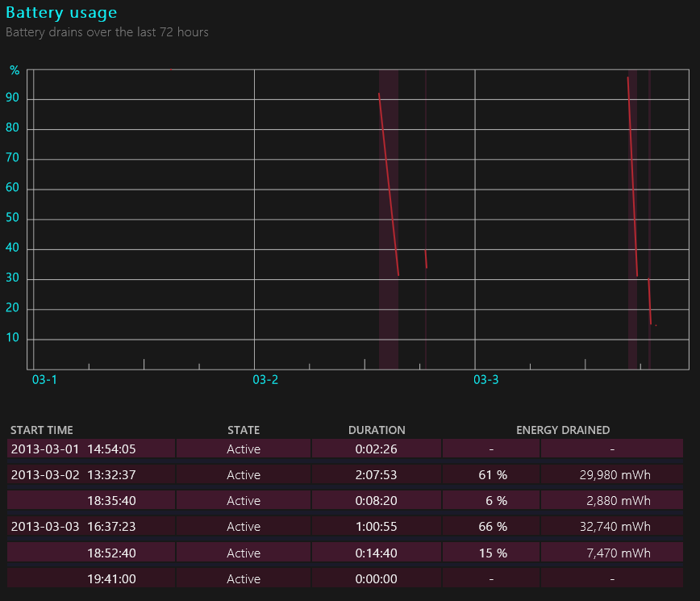Click the 50 y-axis label
700x601 pixels.
(x=13, y=218)
